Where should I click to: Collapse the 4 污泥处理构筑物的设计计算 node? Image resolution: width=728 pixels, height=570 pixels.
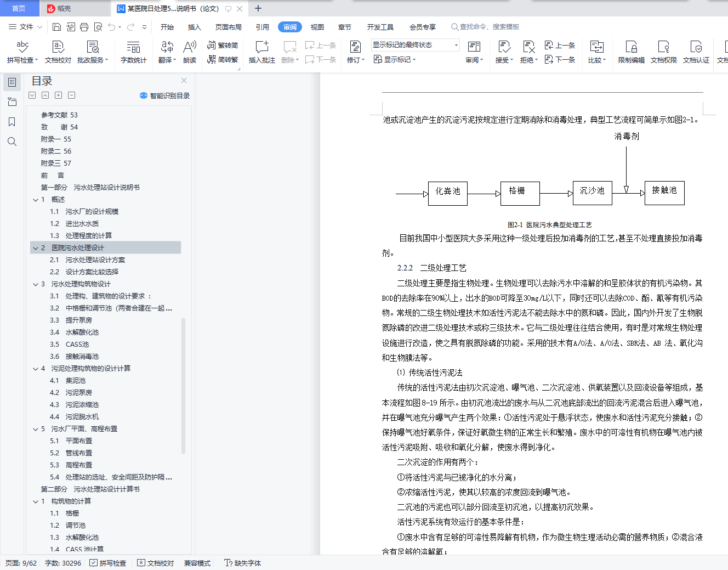click(36, 369)
